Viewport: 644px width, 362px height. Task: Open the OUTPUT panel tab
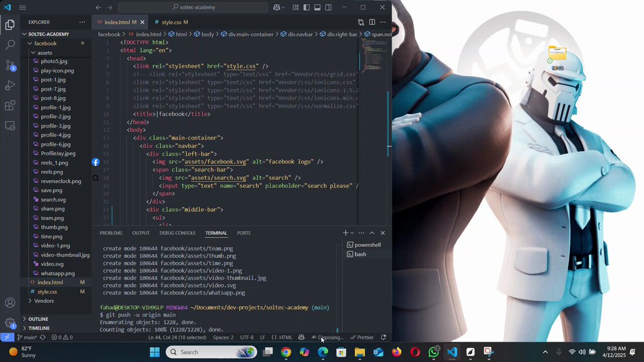[x=141, y=233]
